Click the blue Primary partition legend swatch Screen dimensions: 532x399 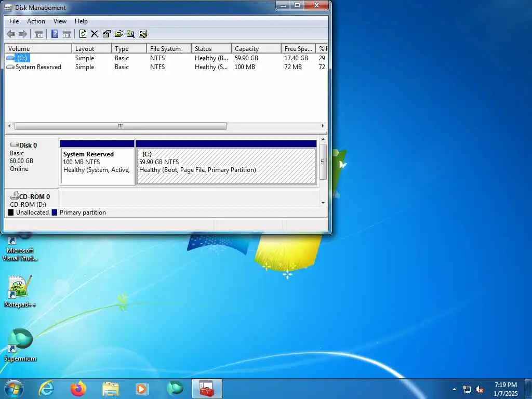[x=54, y=212]
